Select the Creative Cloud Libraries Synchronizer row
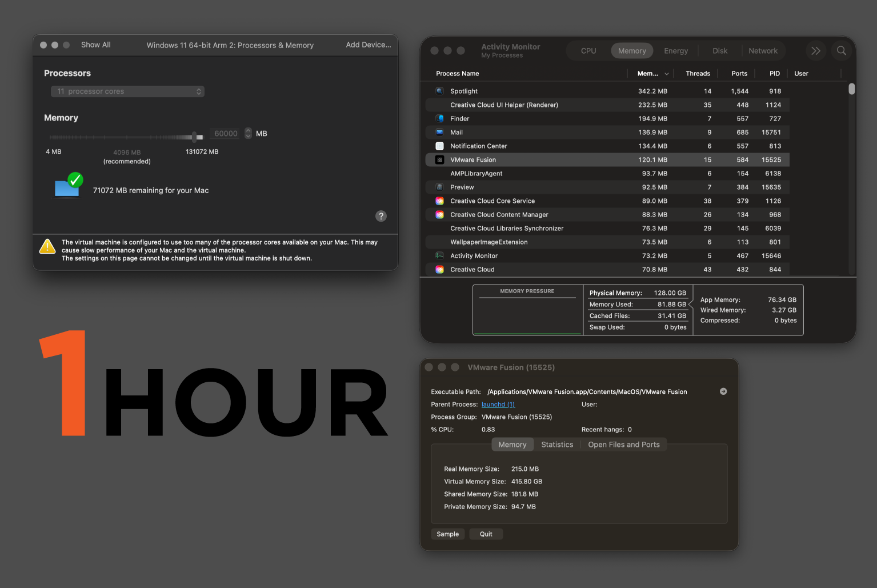 607,228
